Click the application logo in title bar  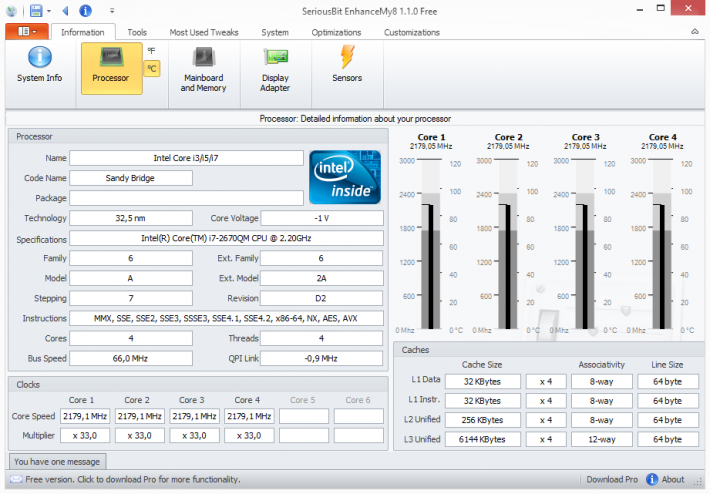[x=11, y=10]
